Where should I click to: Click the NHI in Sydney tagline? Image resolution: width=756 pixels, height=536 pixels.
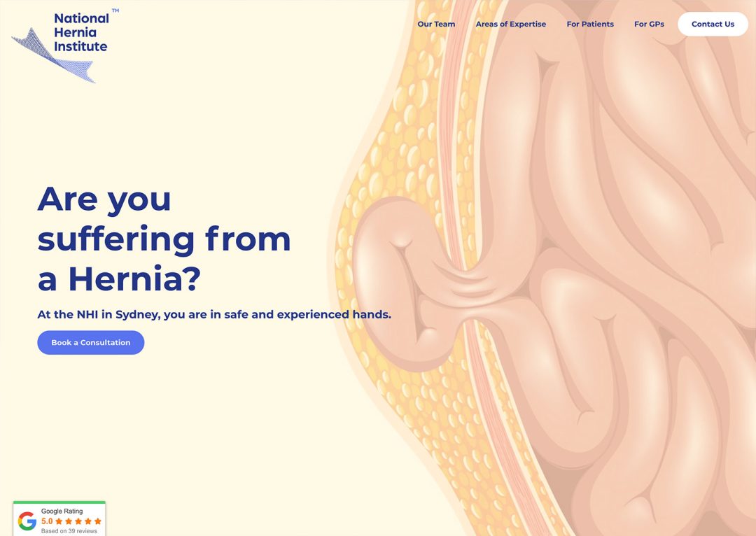[214, 314]
